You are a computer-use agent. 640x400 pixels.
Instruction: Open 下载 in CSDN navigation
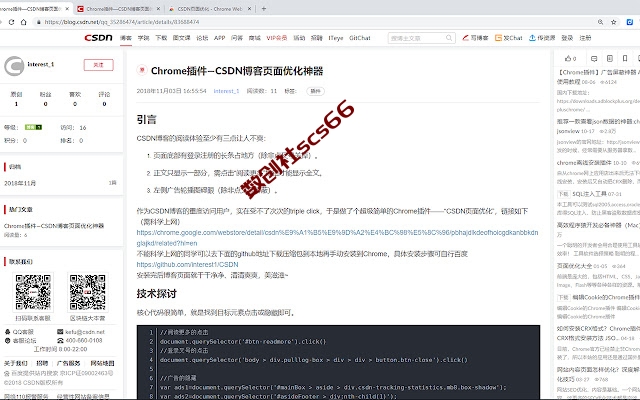[161, 38]
